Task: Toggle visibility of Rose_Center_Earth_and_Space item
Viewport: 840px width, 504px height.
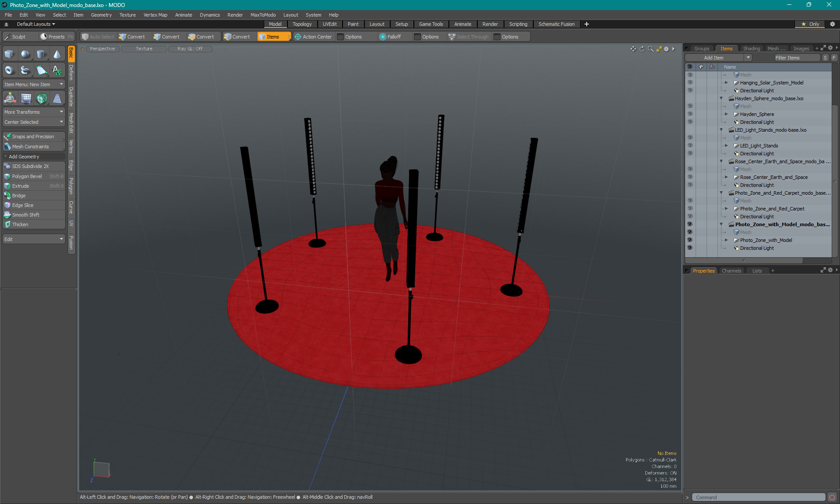Action: [x=690, y=177]
